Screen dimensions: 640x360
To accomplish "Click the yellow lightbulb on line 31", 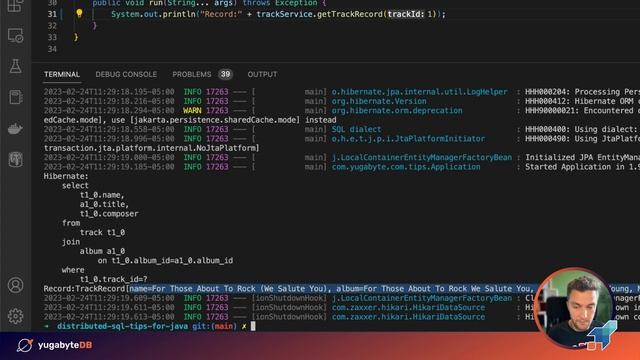I will click(79, 13).
